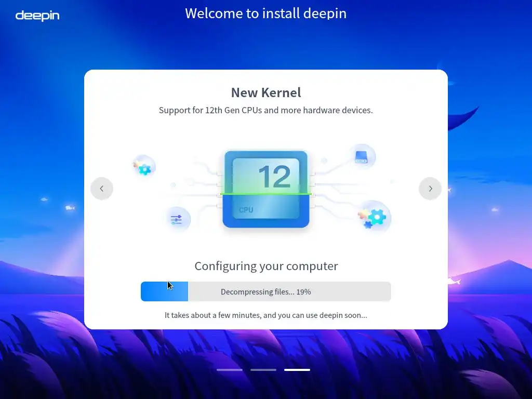
Task: Go to the previous slide arrow
Action: 102,189
